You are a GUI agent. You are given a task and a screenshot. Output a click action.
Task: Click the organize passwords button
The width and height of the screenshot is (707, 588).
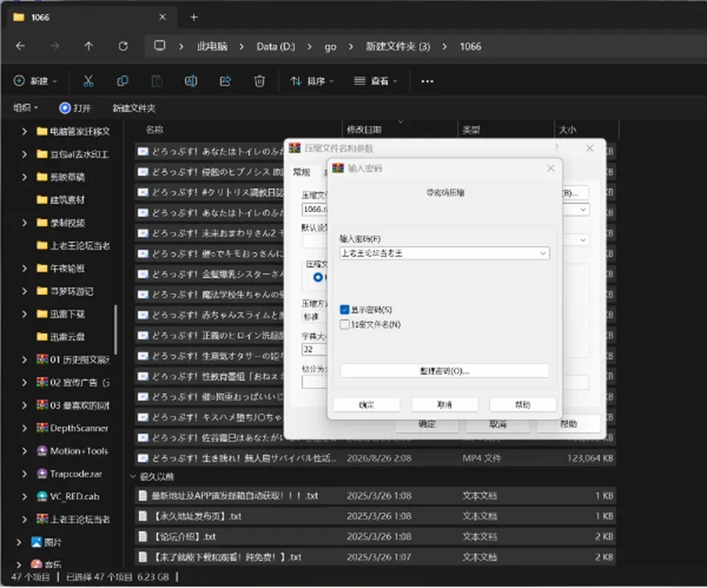coord(445,371)
